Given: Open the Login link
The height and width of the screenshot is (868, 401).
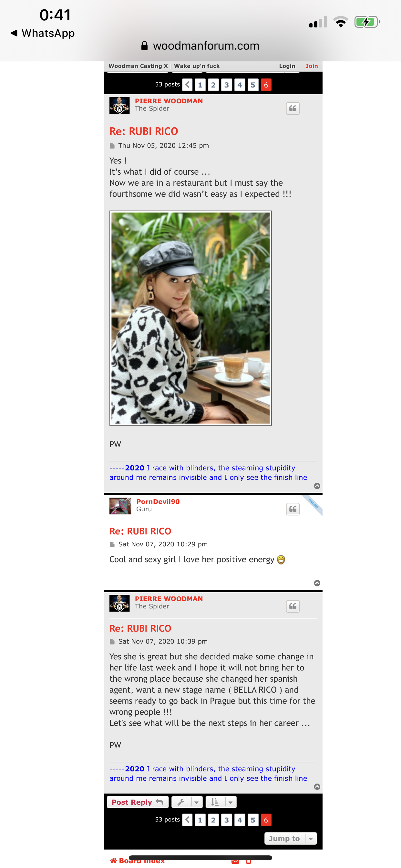Looking at the screenshot, I should pyautogui.click(x=287, y=66).
